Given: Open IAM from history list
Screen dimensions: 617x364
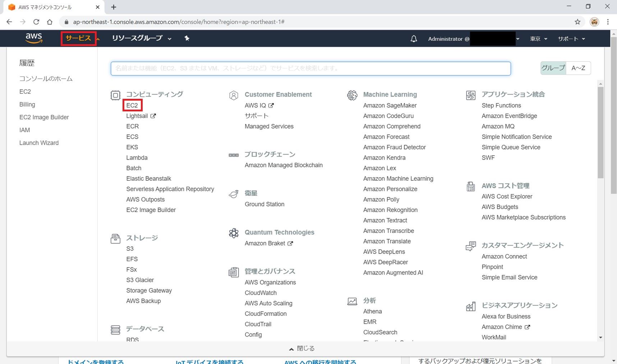Looking at the screenshot, I should point(24,130).
